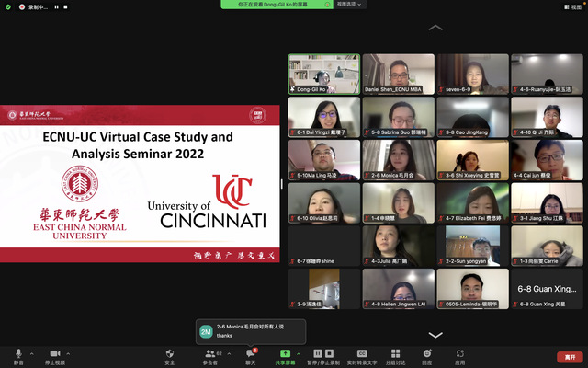The image size is (588, 368).
Task: Select 4-6-Ruanyujie video tile
Action: pyautogui.click(x=548, y=74)
